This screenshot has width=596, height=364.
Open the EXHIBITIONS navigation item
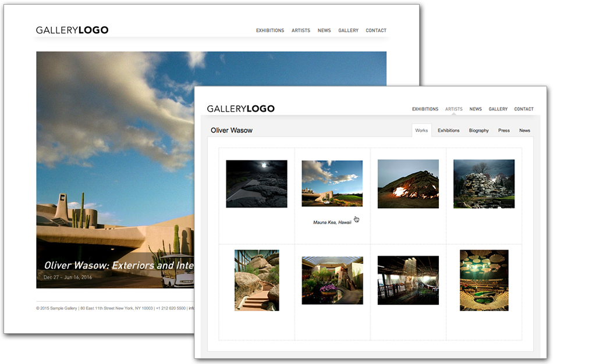point(425,109)
